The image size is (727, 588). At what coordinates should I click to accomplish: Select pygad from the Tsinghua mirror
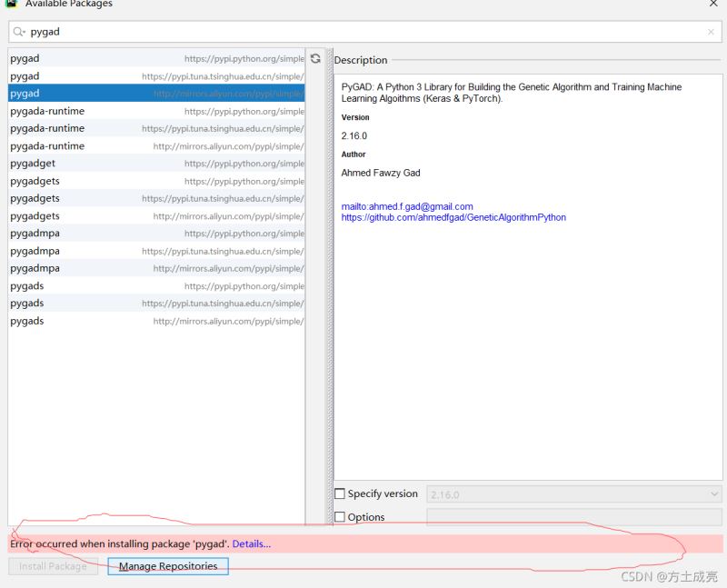click(x=156, y=76)
